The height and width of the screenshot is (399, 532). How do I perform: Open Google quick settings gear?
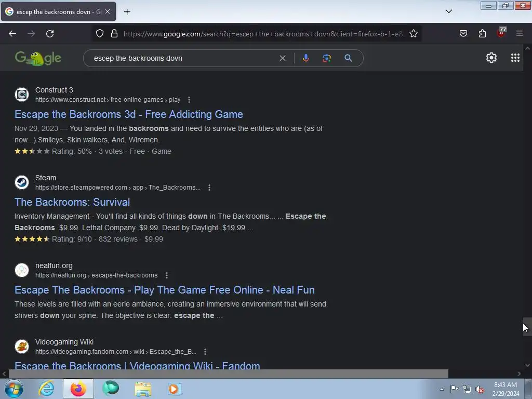click(x=491, y=58)
